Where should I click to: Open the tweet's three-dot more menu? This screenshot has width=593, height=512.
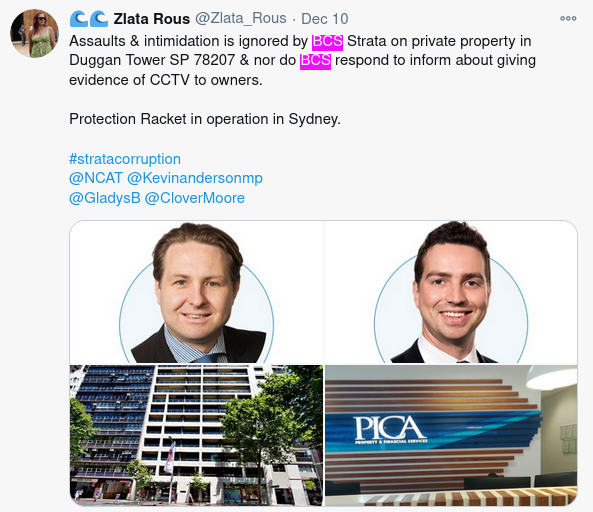(x=568, y=18)
